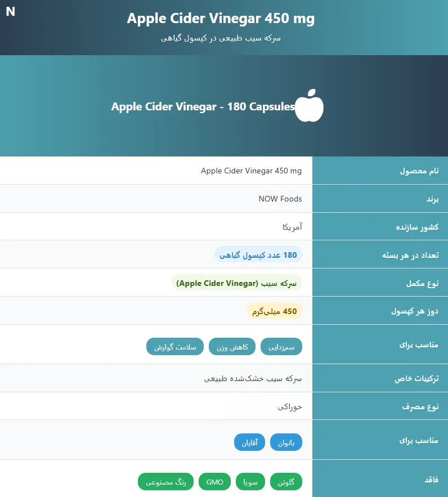Screen dimensions: 448x497
Task: Click the 'کاهش وزن' tag pill
Action: click(x=232, y=347)
